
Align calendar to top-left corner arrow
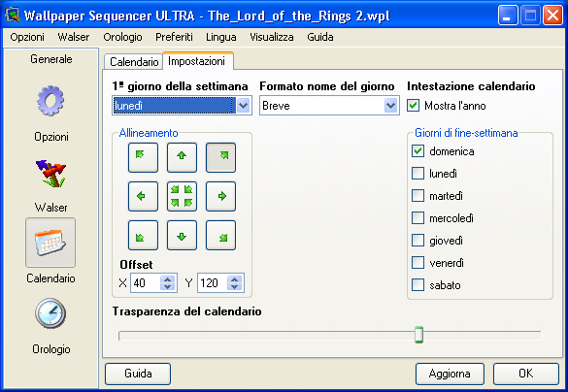(x=143, y=157)
